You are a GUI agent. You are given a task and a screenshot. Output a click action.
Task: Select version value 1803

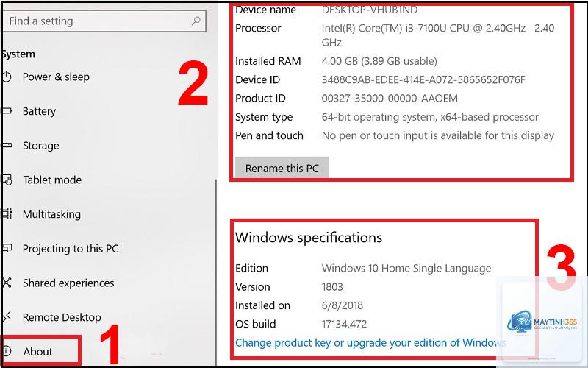coord(332,287)
